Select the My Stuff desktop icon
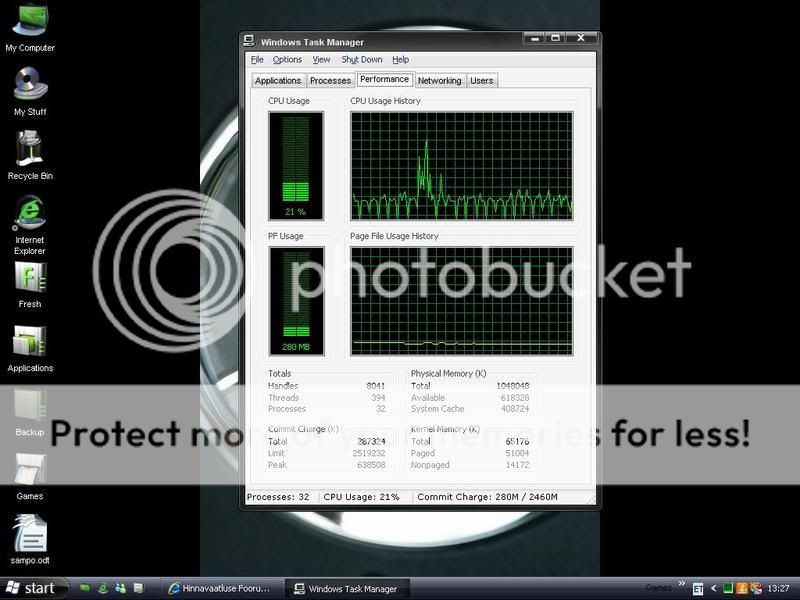 pos(30,92)
